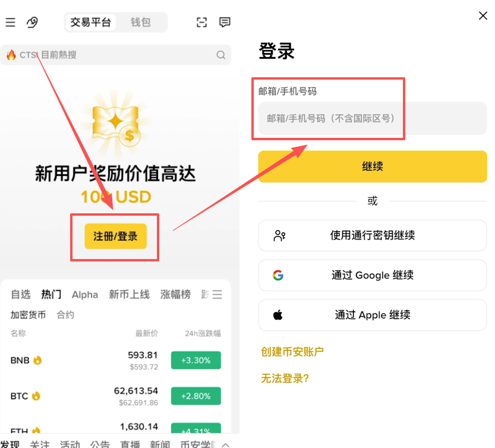Select the 新币上线 tab

point(129,294)
